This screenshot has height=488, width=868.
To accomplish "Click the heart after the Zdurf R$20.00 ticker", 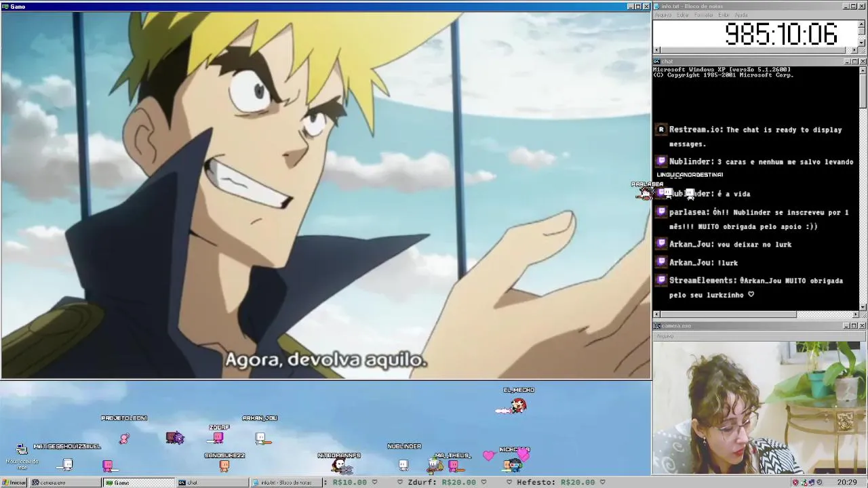I will (x=484, y=482).
